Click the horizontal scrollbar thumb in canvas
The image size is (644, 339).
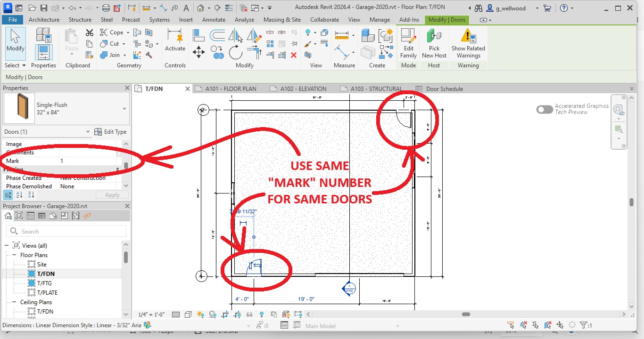(466, 315)
